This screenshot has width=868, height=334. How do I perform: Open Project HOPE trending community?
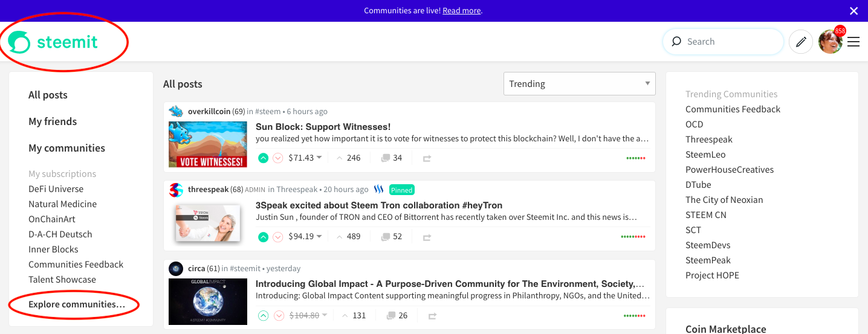click(x=712, y=275)
